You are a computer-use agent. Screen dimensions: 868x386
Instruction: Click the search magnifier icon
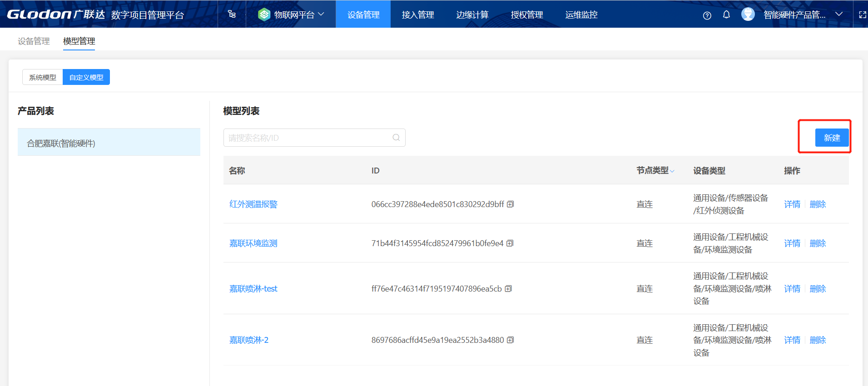(x=396, y=138)
